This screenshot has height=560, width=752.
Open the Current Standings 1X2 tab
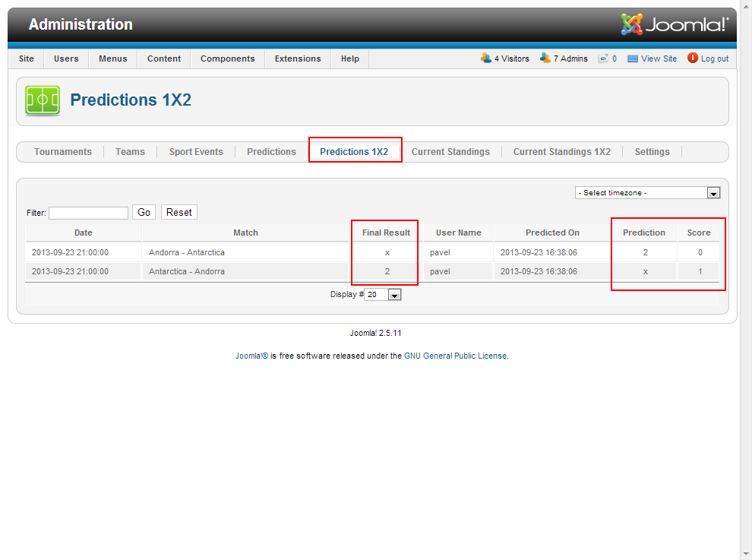coord(562,152)
